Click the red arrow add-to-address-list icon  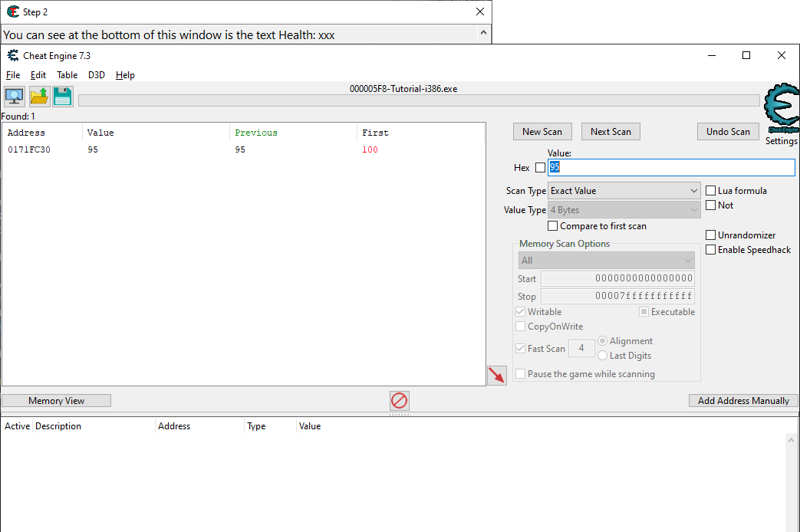(x=496, y=376)
